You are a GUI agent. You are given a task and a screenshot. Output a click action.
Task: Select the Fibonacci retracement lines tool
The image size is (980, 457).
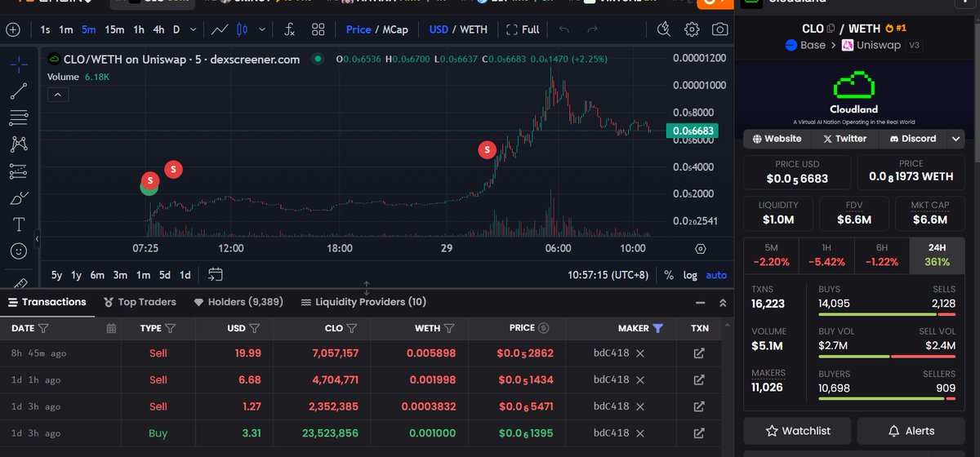point(18,118)
